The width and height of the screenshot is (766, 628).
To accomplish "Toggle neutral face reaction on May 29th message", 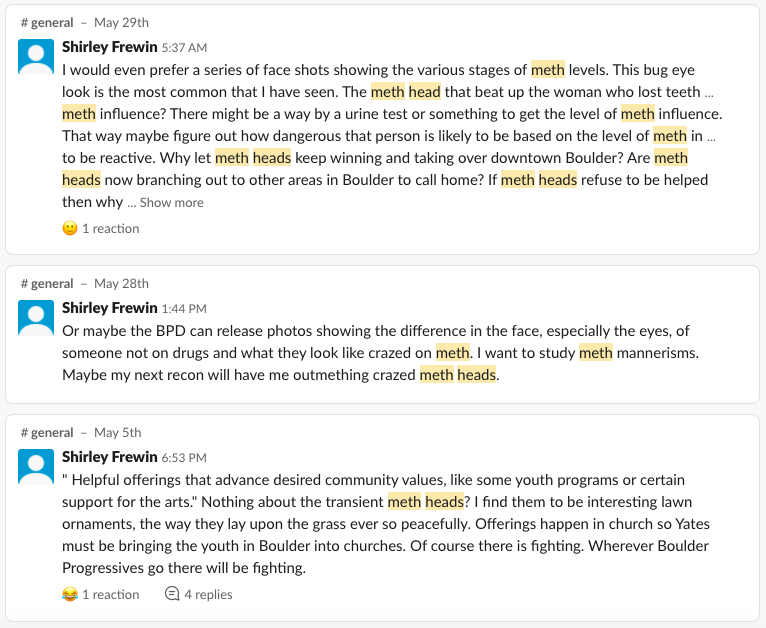I will [x=100, y=228].
